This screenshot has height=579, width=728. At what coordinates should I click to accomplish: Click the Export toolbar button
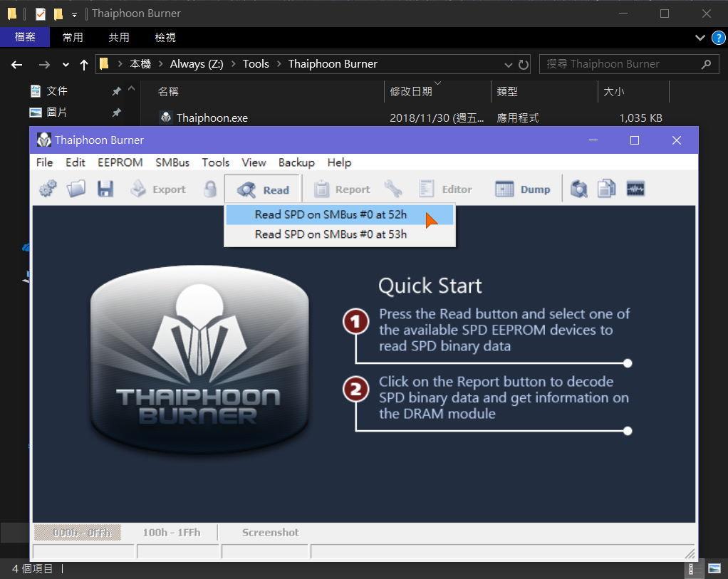(x=158, y=189)
